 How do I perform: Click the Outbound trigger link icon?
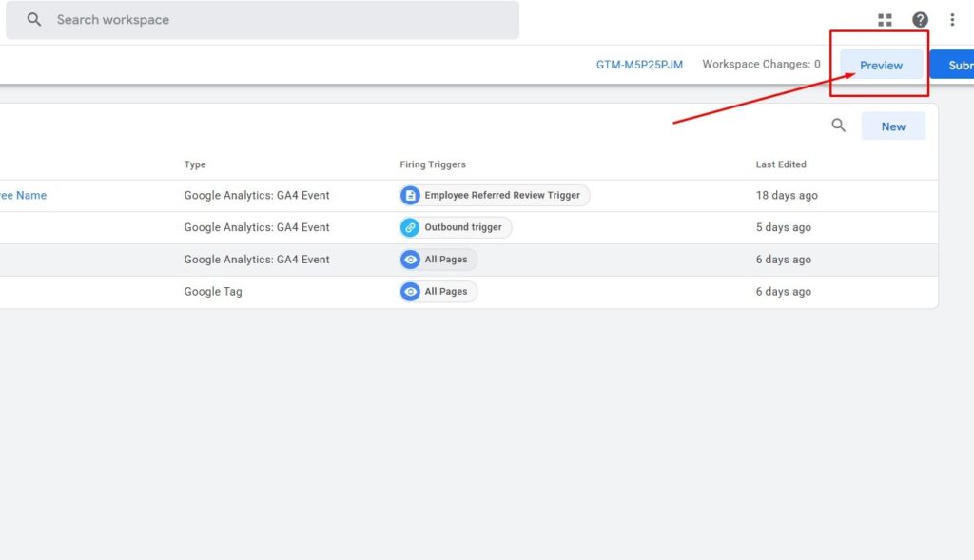click(410, 227)
